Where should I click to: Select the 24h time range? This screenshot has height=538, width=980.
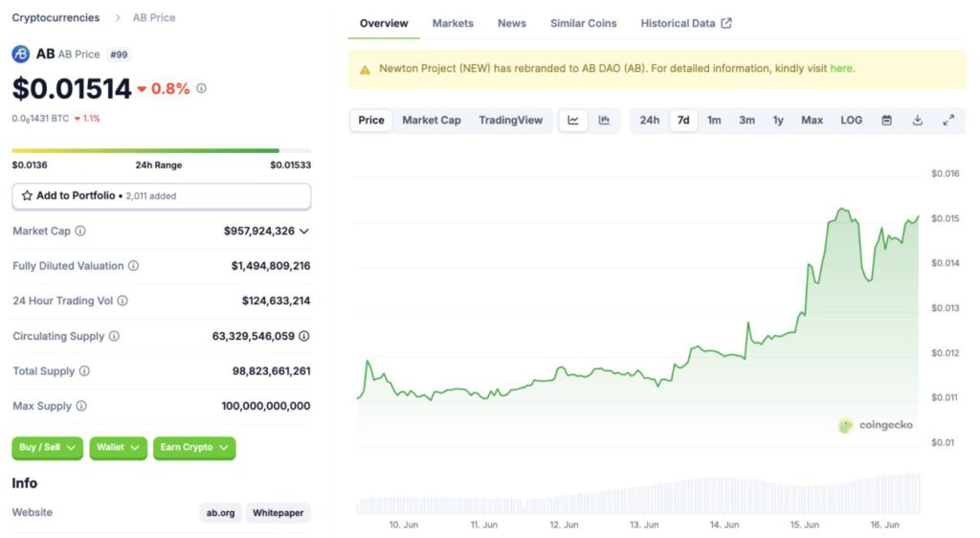(650, 120)
